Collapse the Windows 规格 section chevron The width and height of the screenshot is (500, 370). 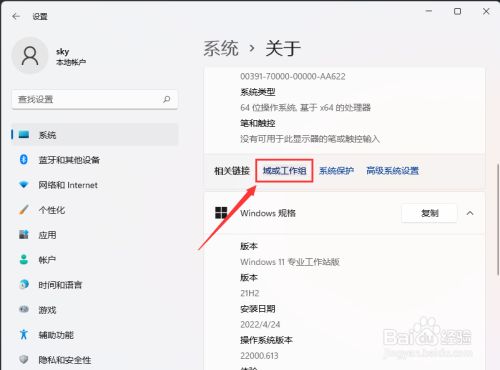click(x=470, y=213)
